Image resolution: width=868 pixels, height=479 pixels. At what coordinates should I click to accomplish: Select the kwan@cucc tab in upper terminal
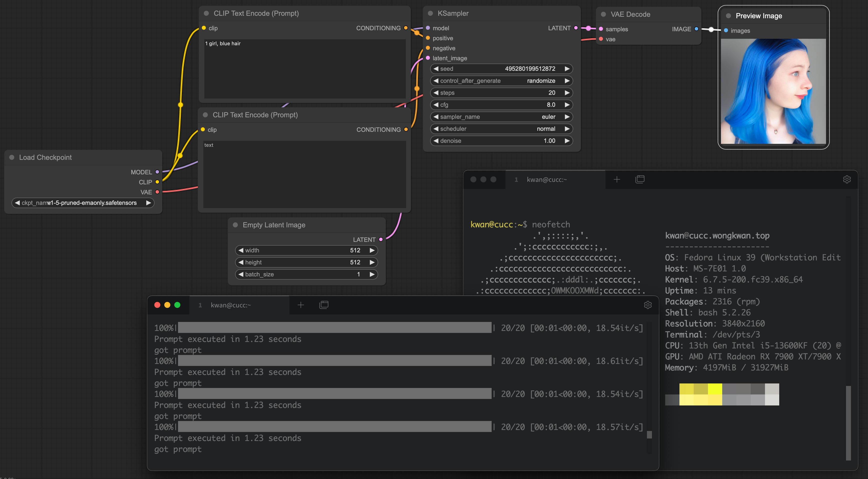click(x=547, y=179)
